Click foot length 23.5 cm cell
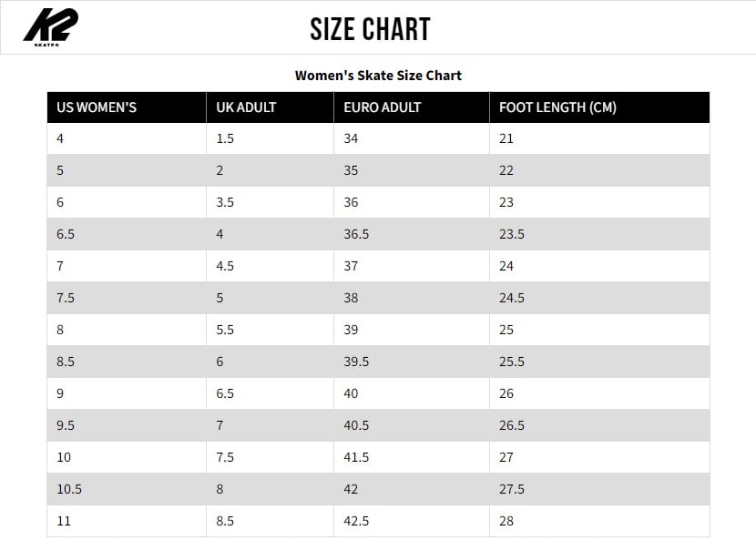 coord(512,234)
